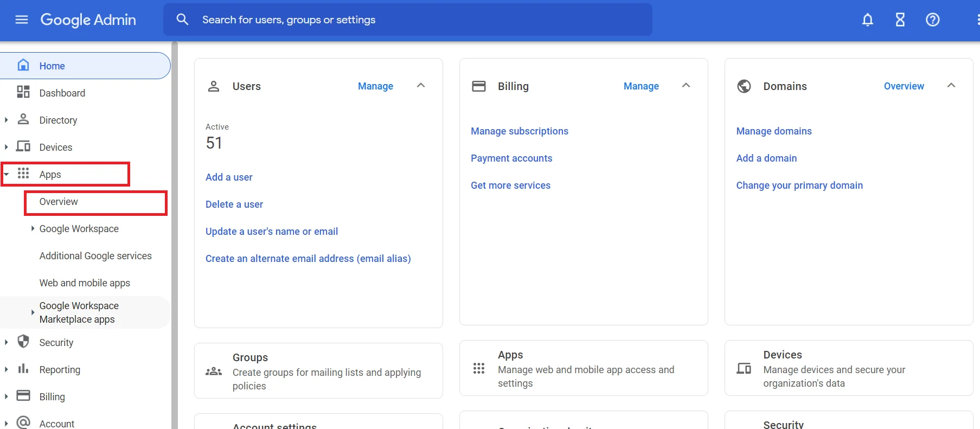Click the search magnifier icon
980x429 pixels.
point(182,20)
